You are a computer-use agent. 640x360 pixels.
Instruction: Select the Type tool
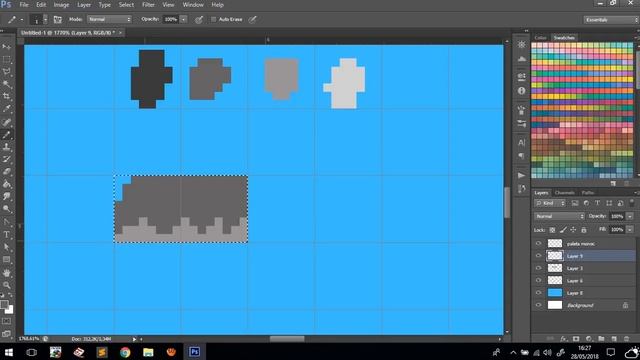(7, 235)
